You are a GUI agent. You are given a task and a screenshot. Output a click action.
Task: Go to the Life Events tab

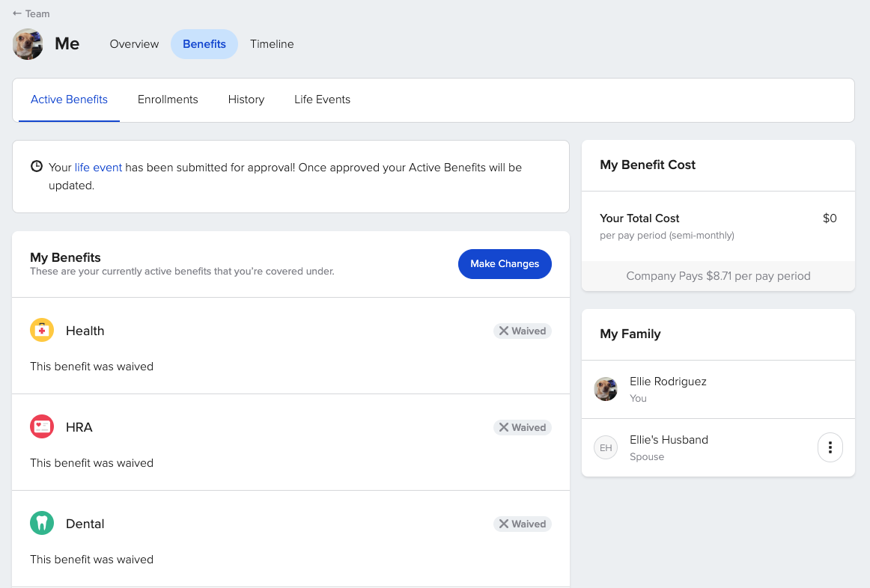pyautogui.click(x=323, y=99)
